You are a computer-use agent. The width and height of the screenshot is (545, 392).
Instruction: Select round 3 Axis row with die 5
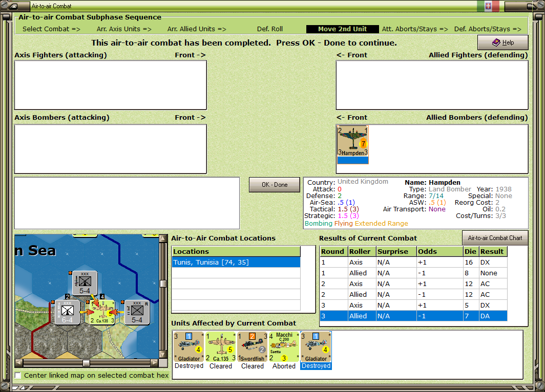pos(413,305)
